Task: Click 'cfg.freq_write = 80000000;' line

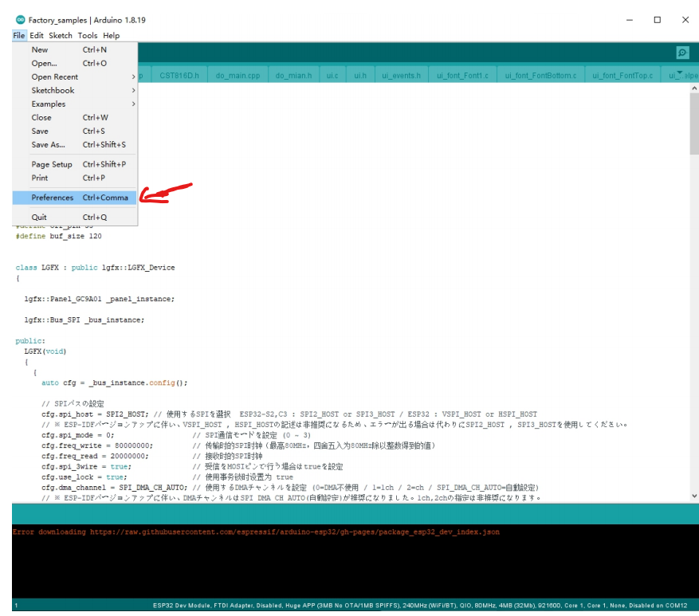Action: (97, 445)
